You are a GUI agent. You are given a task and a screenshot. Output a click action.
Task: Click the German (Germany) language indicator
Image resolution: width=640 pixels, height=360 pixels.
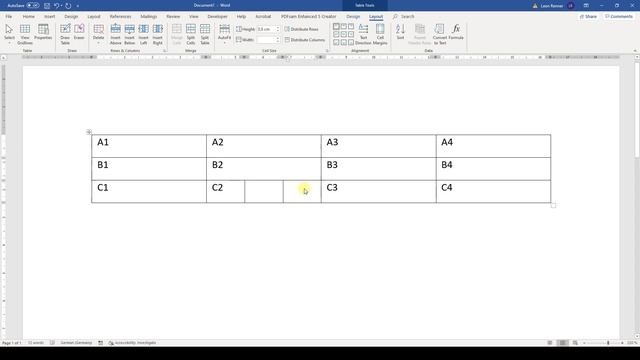click(76, 343)
